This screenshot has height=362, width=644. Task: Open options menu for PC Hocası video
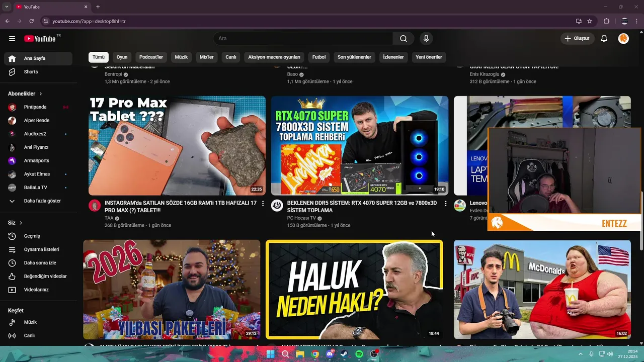point(445,204)
